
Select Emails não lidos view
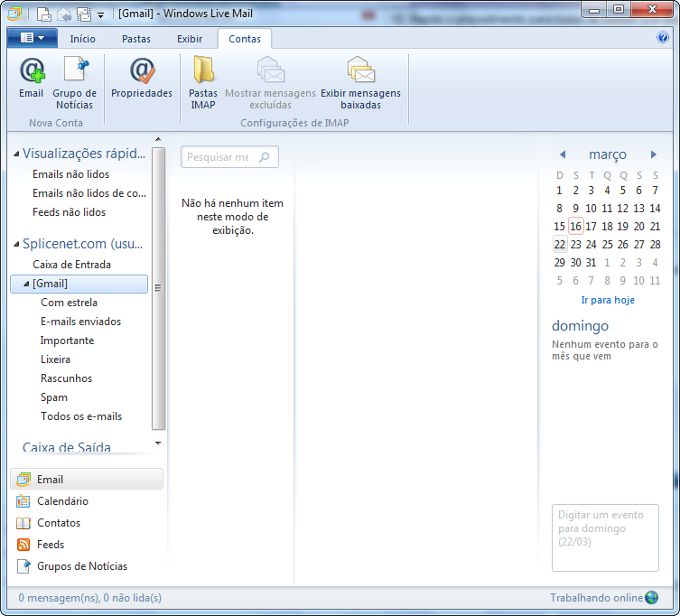(x=71, y=174)
